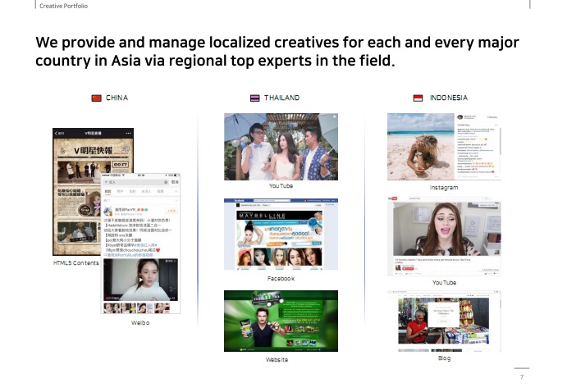Play the video in the Weibo post

click(x=141, y=280)
